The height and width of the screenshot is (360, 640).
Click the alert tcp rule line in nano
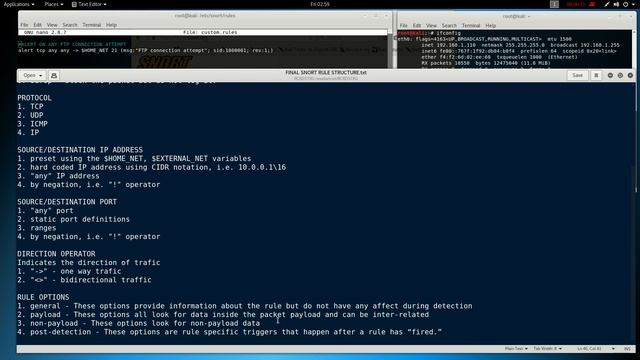coord(146,51)
